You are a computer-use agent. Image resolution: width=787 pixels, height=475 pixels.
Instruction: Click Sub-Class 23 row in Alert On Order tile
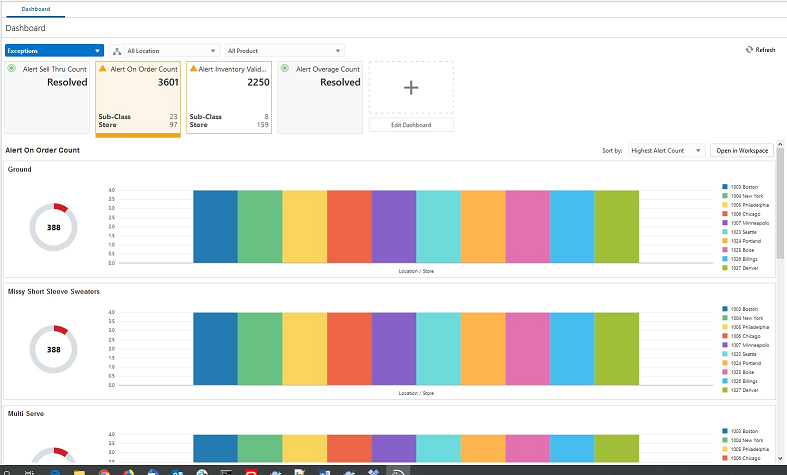[138, 116]
